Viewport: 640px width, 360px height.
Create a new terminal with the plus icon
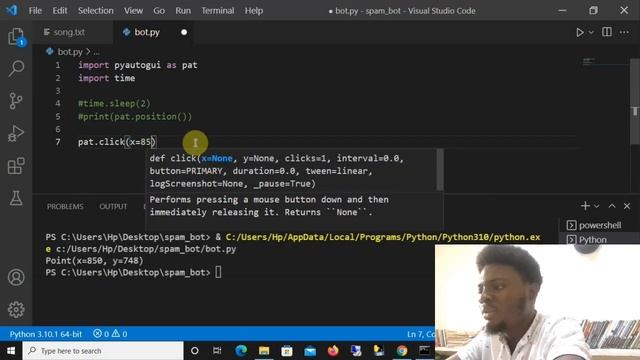(585, 206)
